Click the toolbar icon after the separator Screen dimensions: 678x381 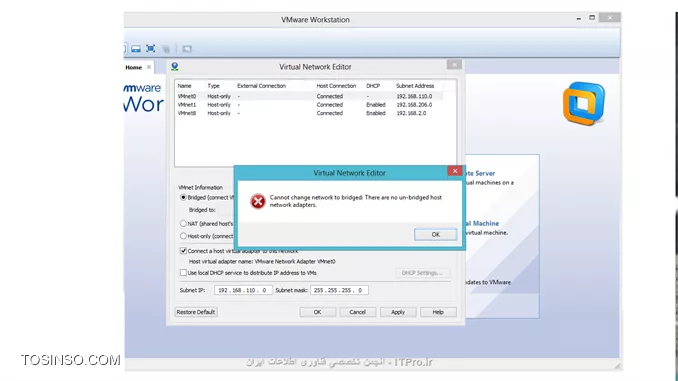point(187,49)
